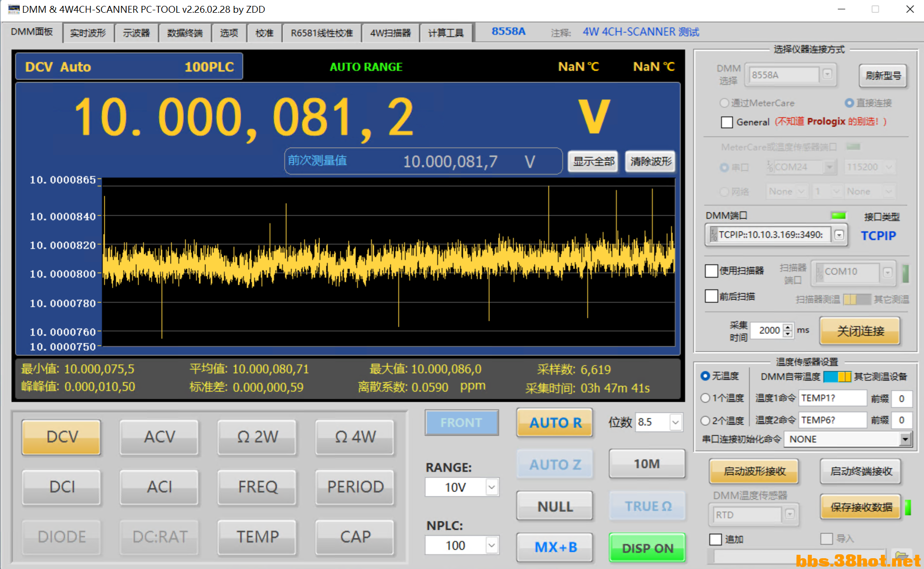Turn off display with DISP ON
This screenshot has width=924, height=569.
[647, 548]
